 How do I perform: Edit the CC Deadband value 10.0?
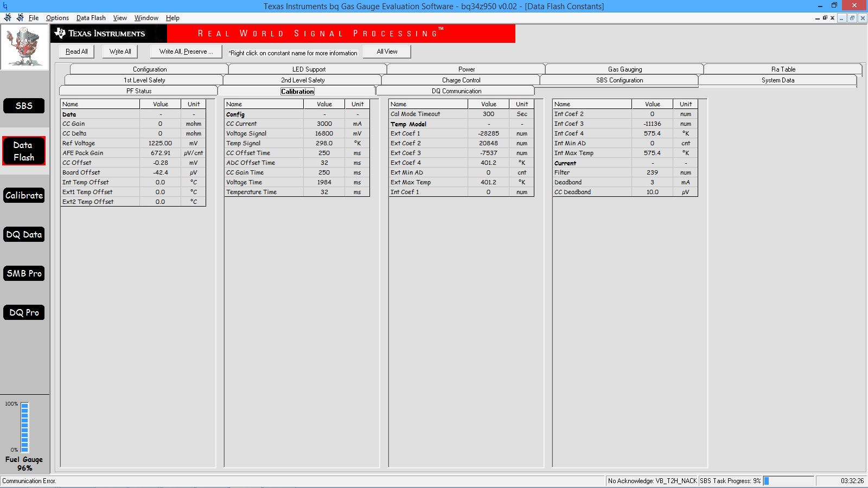(x=652, y=192)
